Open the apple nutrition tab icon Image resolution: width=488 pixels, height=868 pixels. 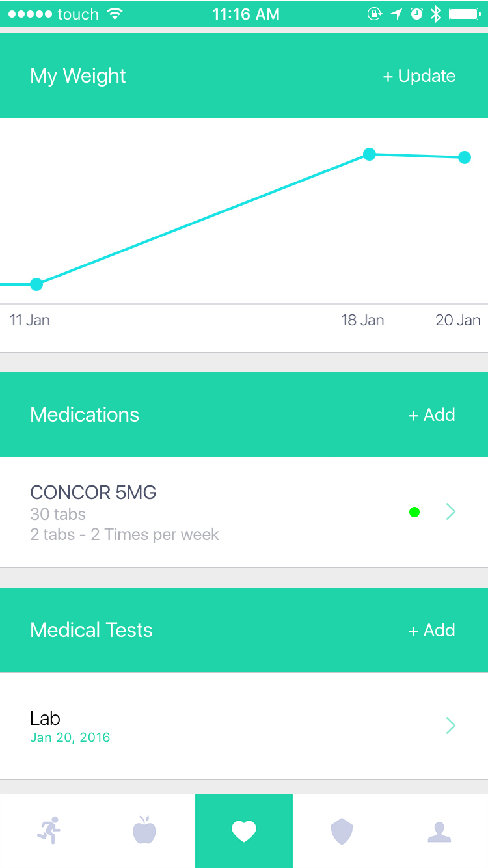coord(144,831)
